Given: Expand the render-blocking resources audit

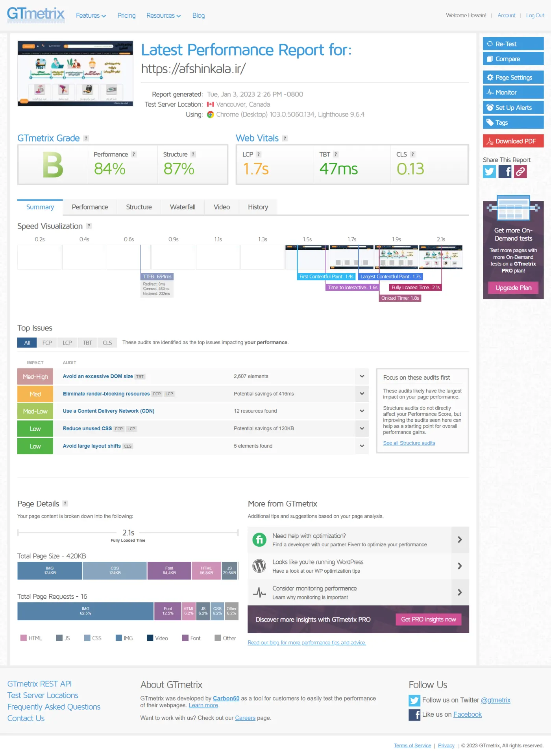Looking at the screenshot, I should point(362,394).
